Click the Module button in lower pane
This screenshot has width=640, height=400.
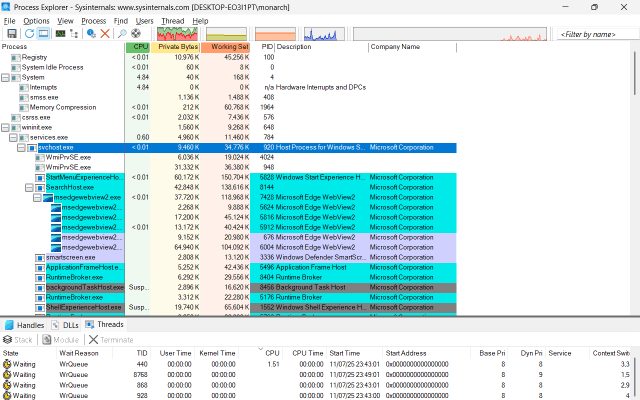61,340
